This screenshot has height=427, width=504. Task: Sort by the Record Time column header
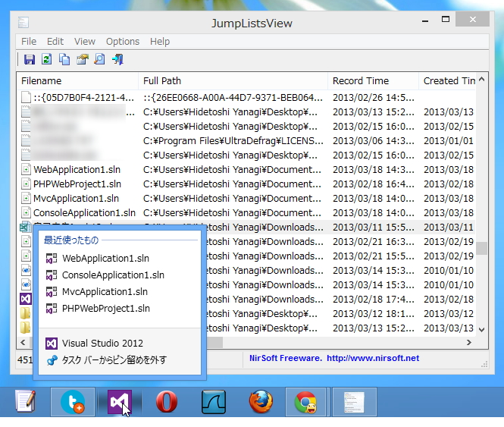point(373,80)
